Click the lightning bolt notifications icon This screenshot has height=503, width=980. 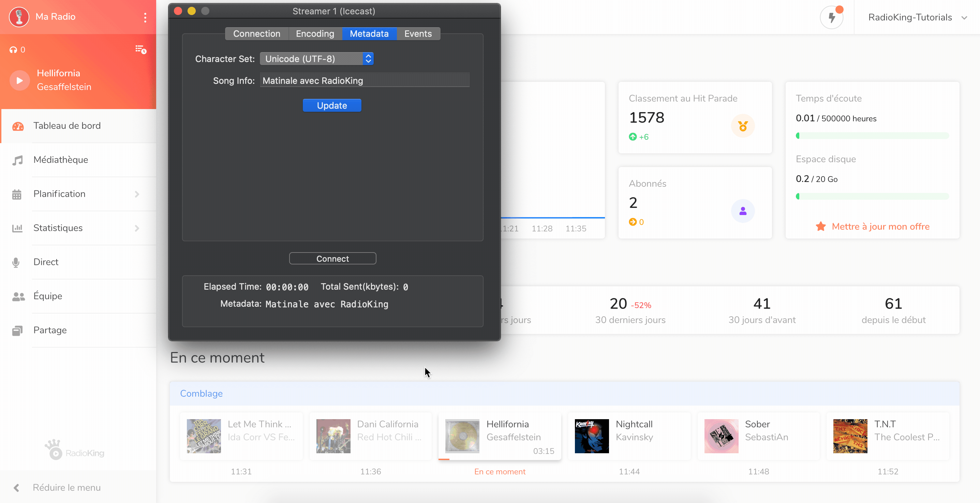click(832, 17)
